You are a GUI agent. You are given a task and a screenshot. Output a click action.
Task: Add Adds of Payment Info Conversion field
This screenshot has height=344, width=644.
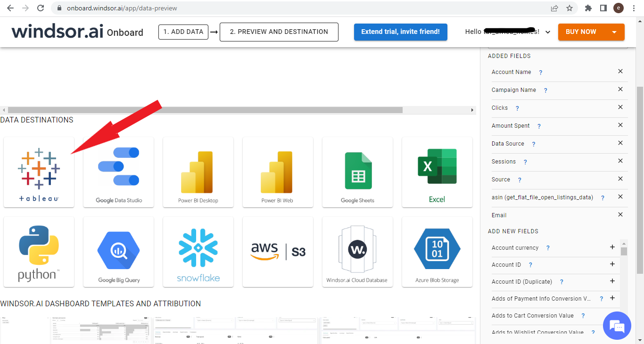tap(612, 298)
